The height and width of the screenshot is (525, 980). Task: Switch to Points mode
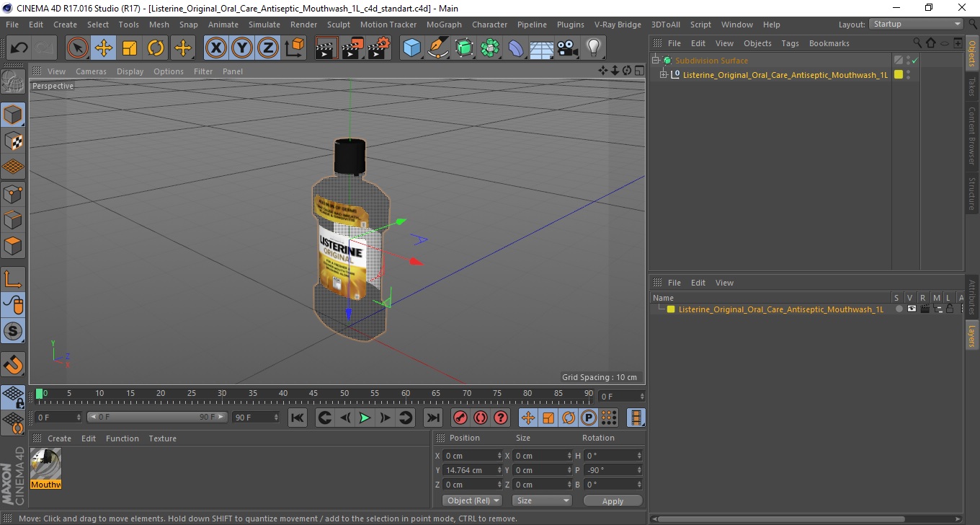coord(13,193)
